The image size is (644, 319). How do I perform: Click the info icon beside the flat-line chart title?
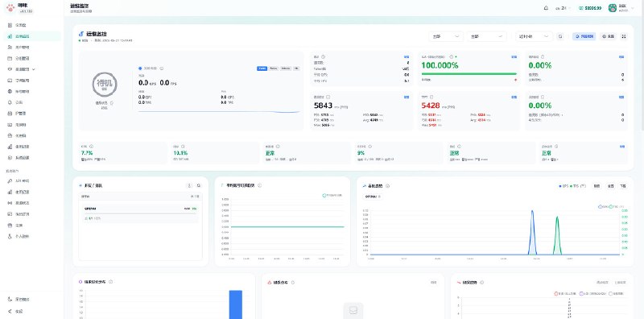[x=259, y=185]
